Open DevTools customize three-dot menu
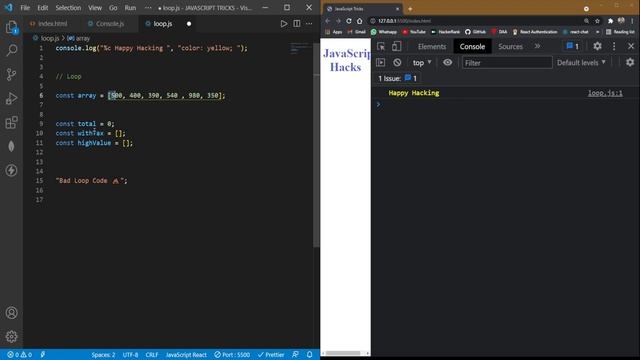 tap(614, 46)
